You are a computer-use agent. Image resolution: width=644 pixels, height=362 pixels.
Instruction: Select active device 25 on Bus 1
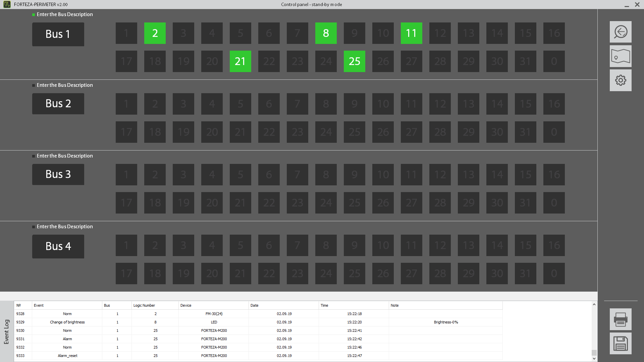tap(355, 61)
